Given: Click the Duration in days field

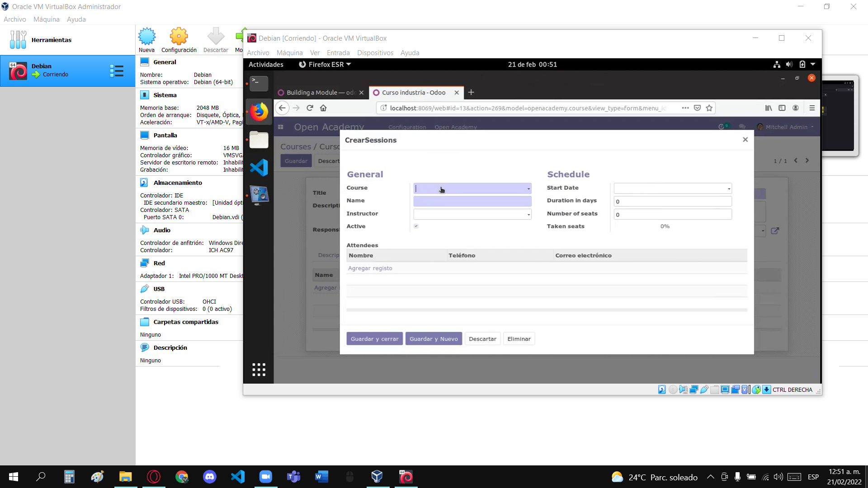Looking at the screenshot, I should pyautogui.click(x=673, y=201).
